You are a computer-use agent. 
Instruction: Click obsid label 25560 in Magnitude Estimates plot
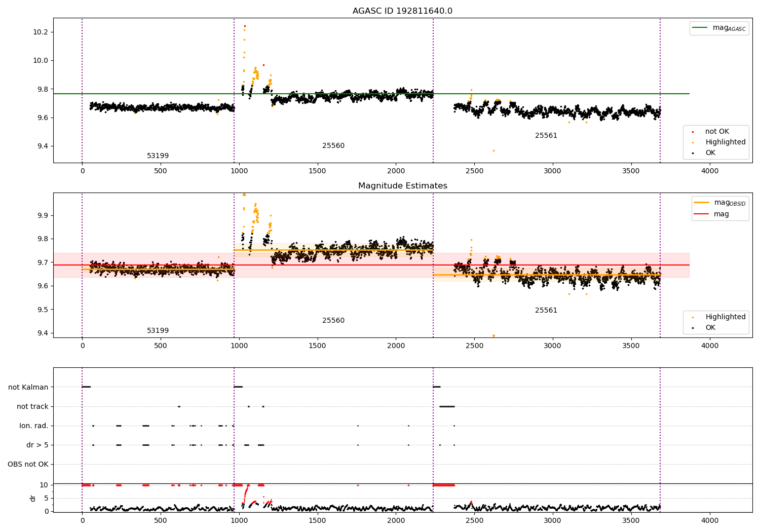click(x=333, y=321)
